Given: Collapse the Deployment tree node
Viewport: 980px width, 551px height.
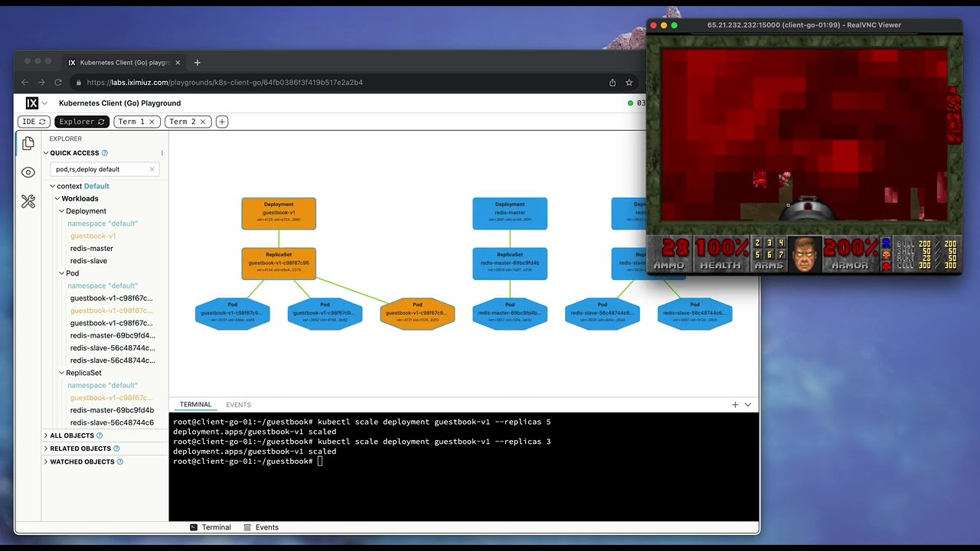Looking at the screenshot, I should 62,211.
